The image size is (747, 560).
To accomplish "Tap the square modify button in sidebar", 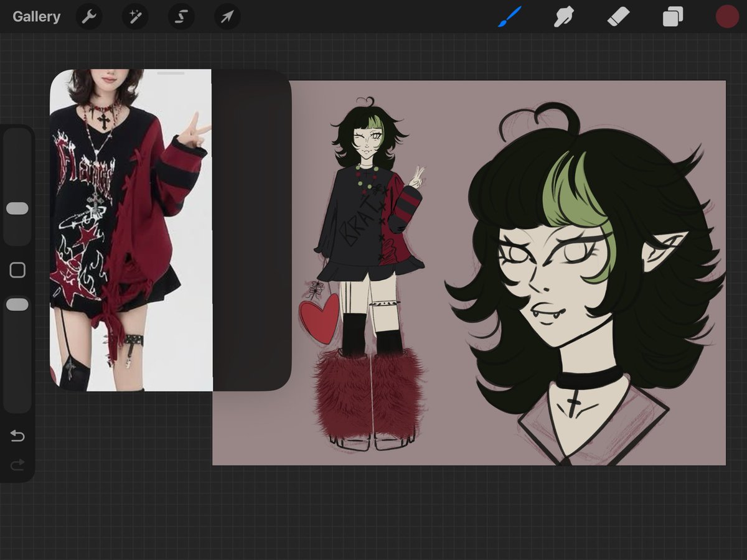I will tap(17, 269).
